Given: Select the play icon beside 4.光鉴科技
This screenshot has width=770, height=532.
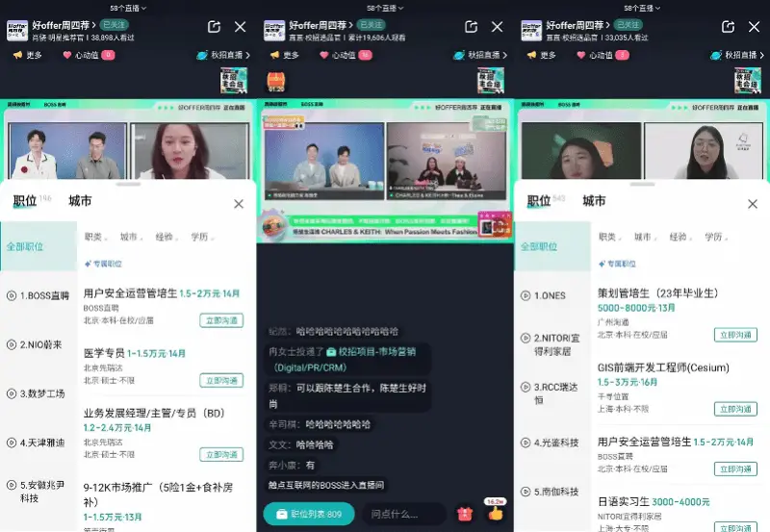Looking at the screenshot, I should (526, 443).
